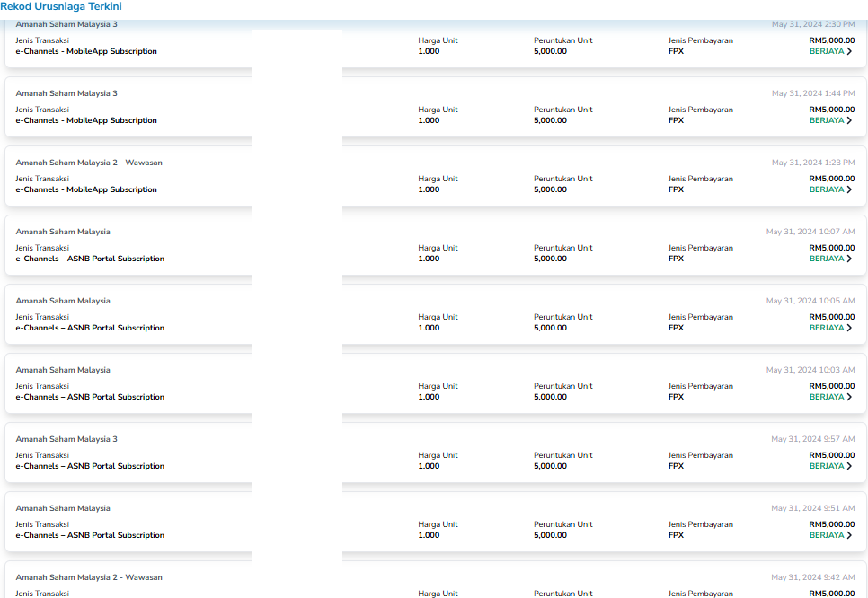Click Amanah Saham Malaysia name at 10:07 AM

coord(63,232)
